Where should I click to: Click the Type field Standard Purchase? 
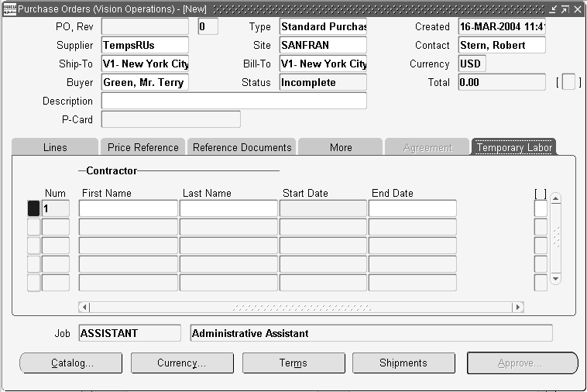coord(323,26)
